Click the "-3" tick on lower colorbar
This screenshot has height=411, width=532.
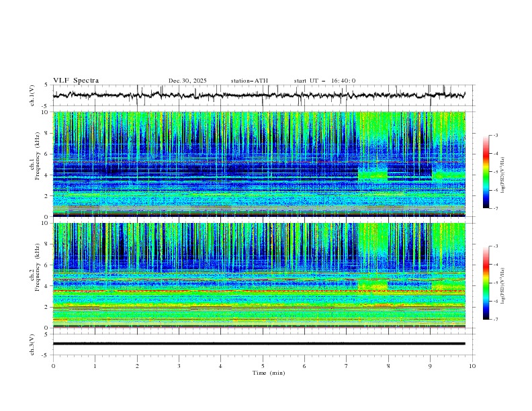coord(495,246)
